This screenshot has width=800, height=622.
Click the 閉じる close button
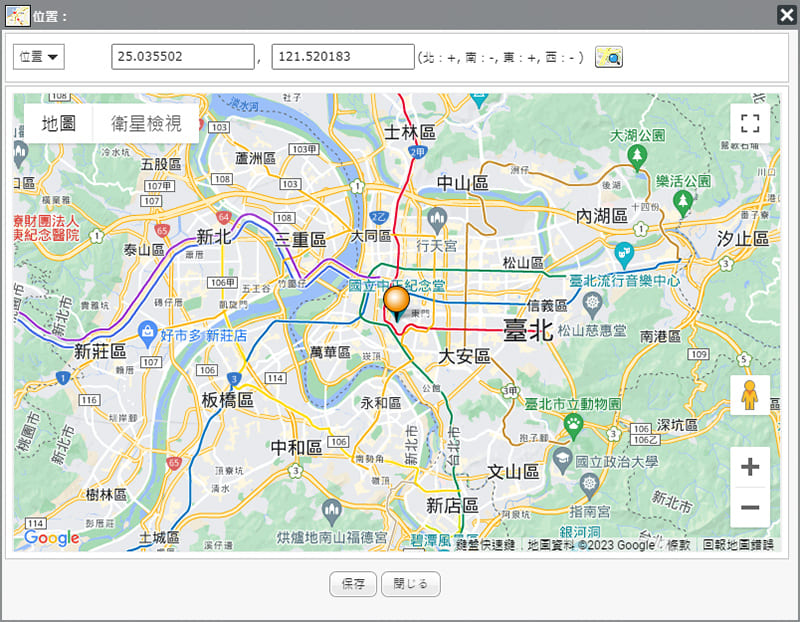411,584
